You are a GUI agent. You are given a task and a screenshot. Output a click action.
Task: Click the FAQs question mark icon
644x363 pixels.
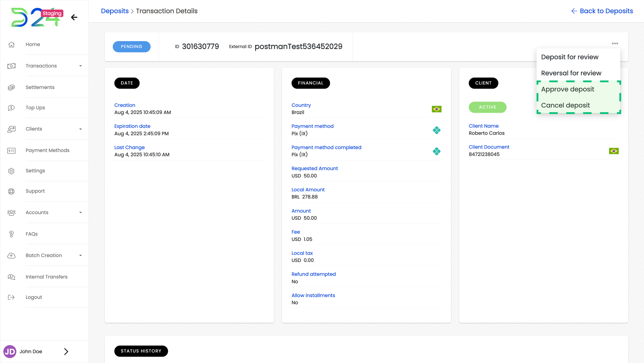tap(11, 234)
